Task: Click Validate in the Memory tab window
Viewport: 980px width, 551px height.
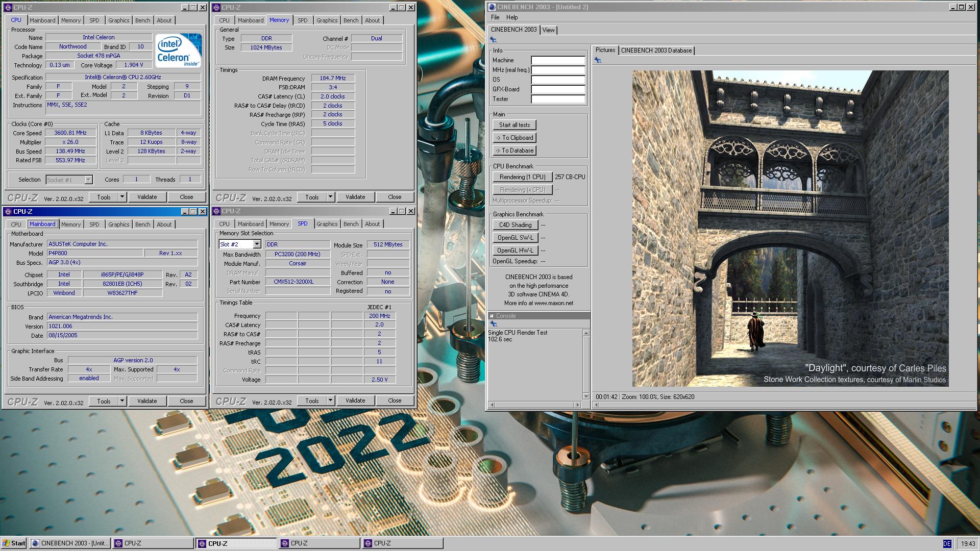Action: 355,197
